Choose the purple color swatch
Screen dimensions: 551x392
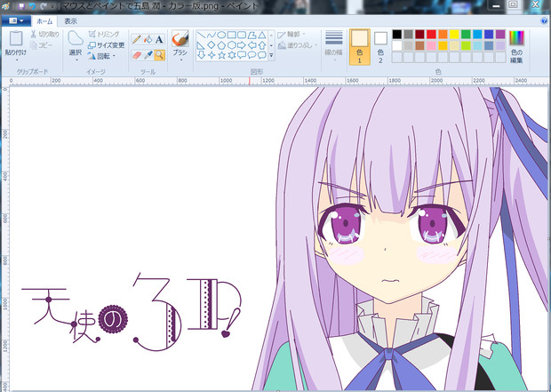500,34
